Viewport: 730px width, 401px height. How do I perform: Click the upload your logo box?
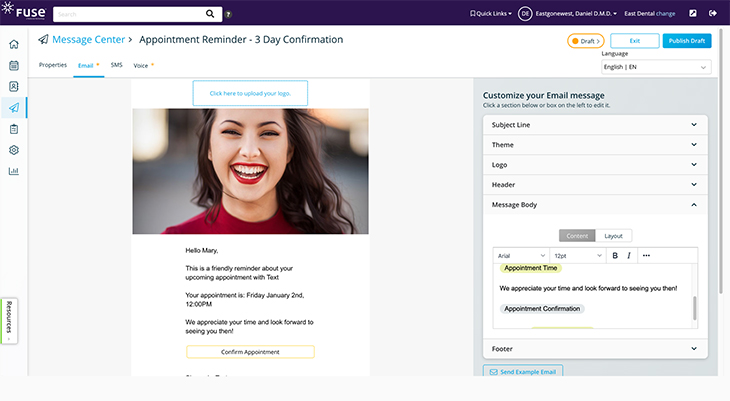click(x=250, y=93)
